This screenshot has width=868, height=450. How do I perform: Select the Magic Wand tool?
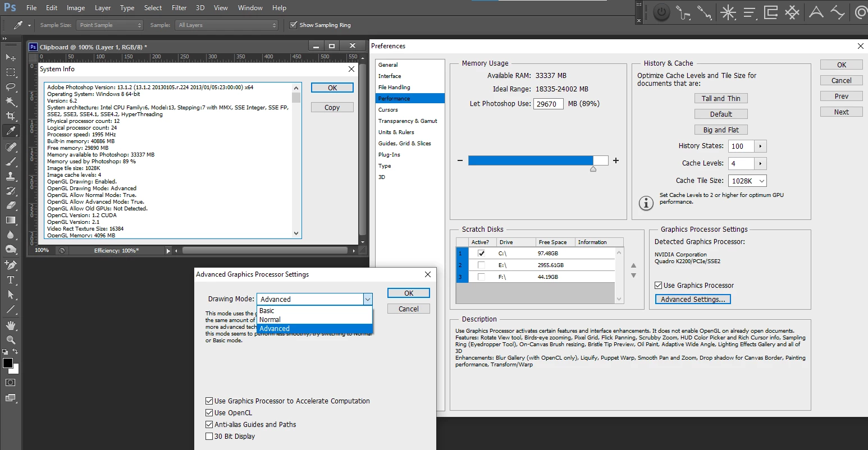[11, 101]
